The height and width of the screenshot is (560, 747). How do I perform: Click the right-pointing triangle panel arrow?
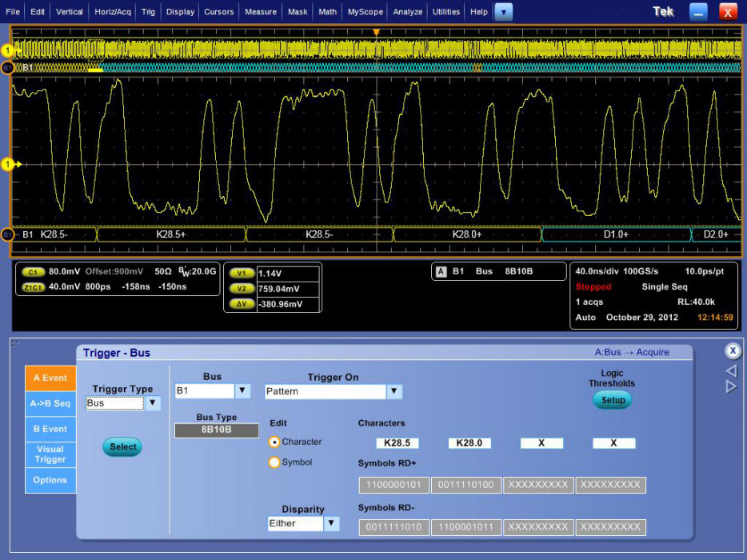731,386
